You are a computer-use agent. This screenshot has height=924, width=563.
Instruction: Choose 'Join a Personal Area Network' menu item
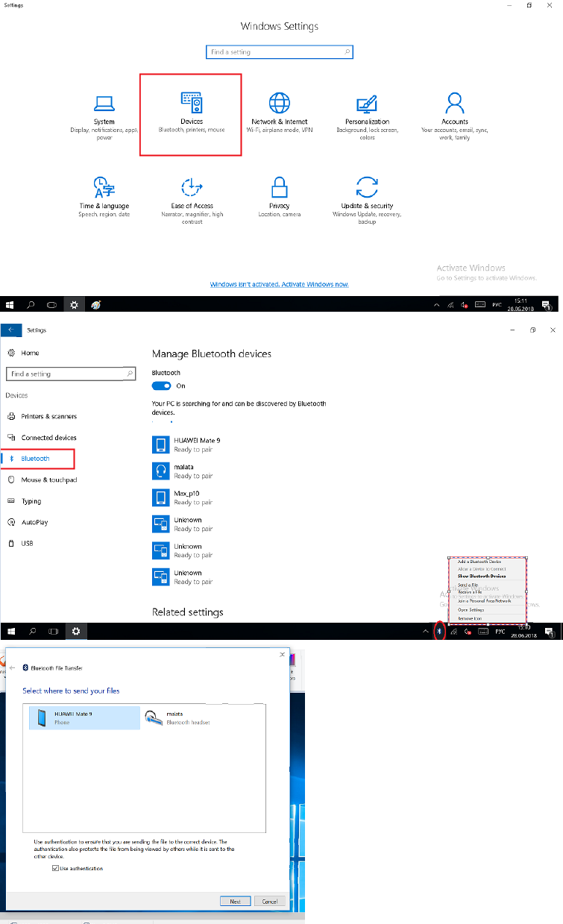click(x=484, y=600)
